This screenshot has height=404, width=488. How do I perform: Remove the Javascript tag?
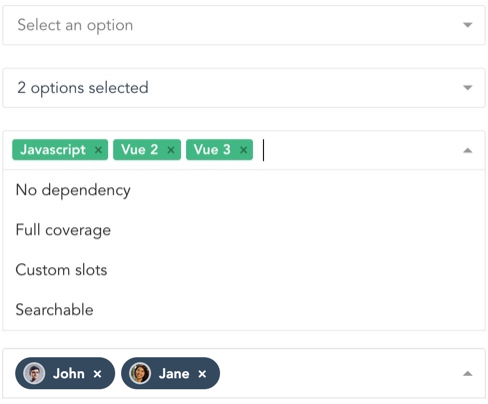tap(98, 150)
